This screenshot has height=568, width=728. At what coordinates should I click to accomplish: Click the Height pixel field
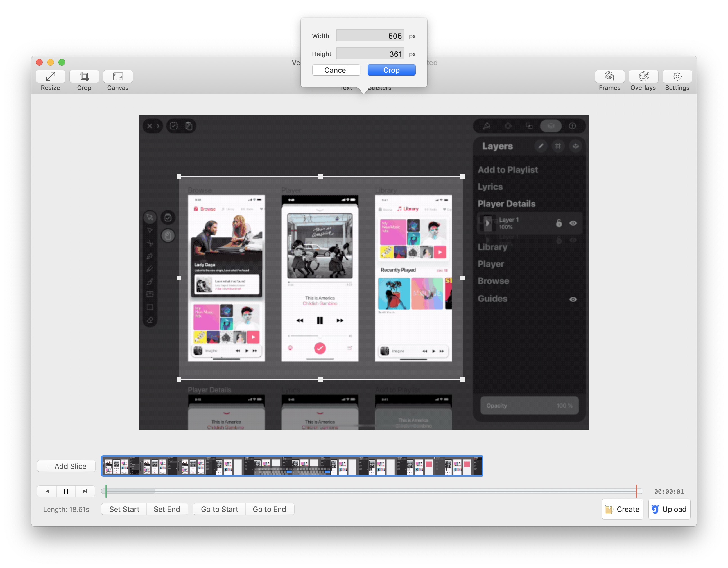coord(370,54)
